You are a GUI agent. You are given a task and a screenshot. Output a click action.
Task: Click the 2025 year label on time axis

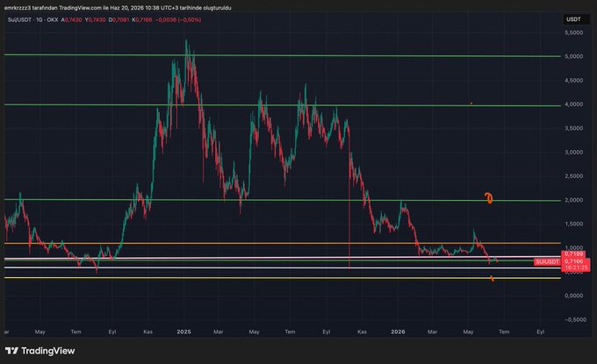click(x=183, y=332)
